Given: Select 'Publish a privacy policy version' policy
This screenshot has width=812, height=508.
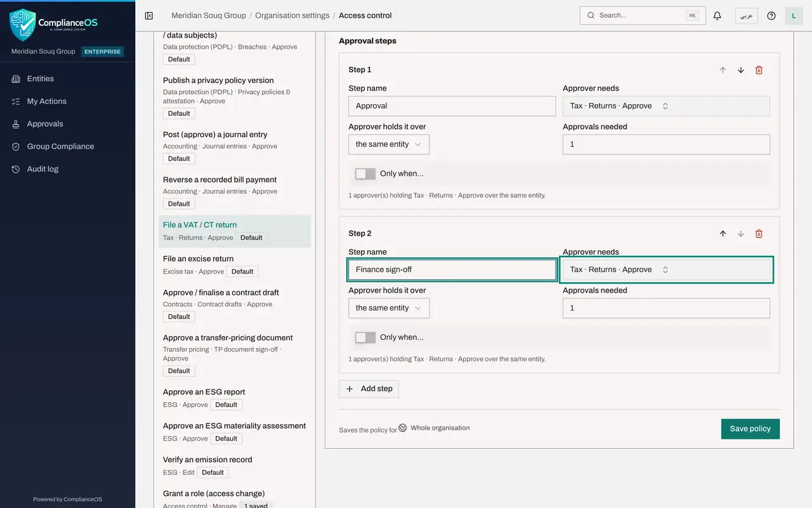Looking at the screenshot, I should 234,97.
